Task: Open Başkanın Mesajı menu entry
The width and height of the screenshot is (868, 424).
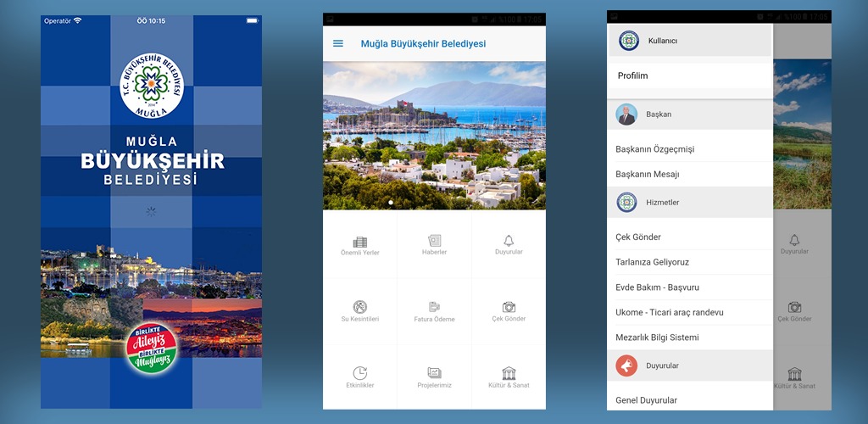Action: 690,175
